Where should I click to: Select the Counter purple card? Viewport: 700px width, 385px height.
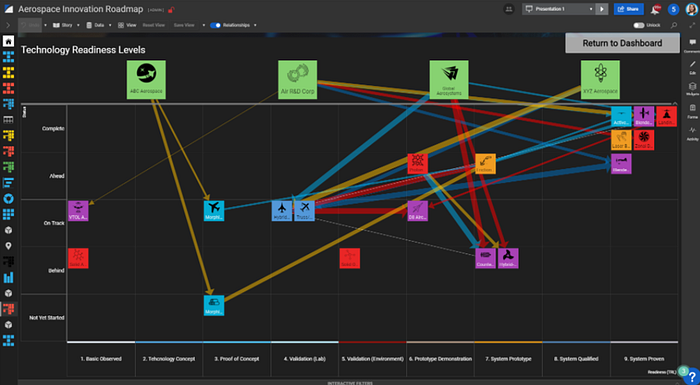pyautogui.click(x=485, y=258)
